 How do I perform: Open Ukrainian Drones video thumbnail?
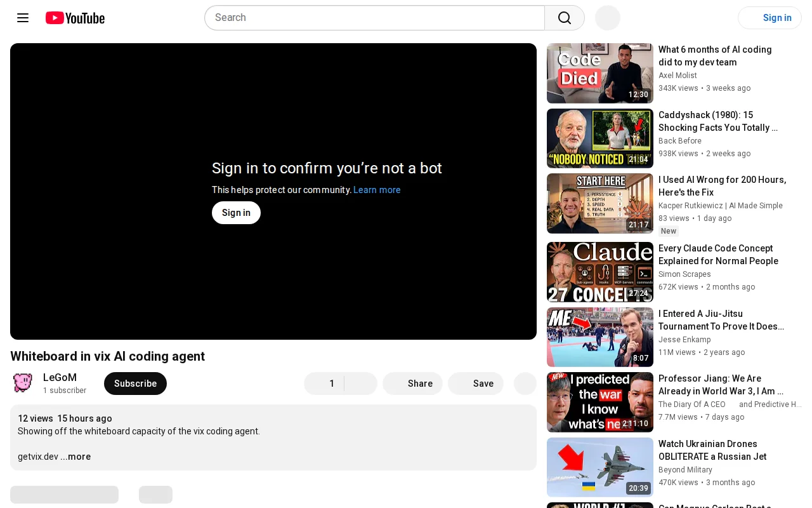[600, 467]
